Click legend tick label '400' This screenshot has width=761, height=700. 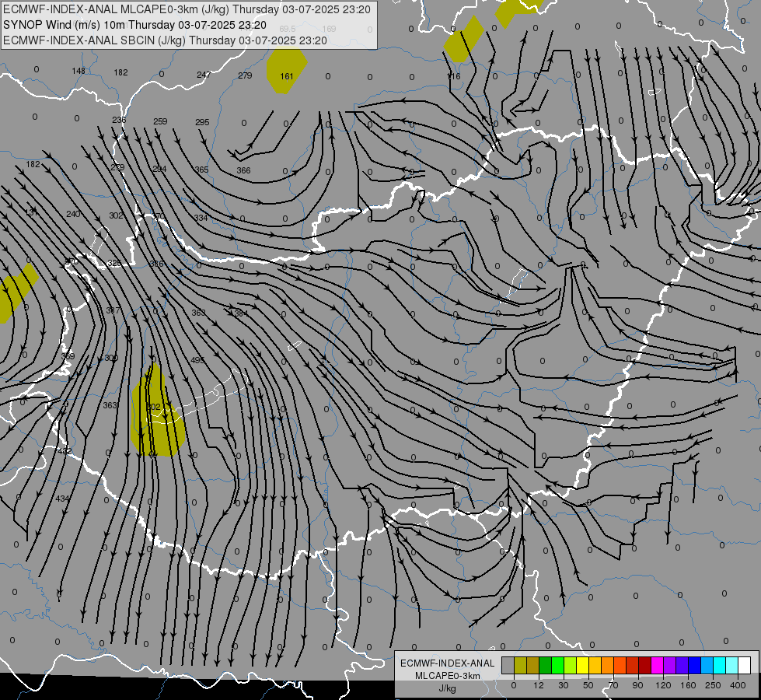737,685
